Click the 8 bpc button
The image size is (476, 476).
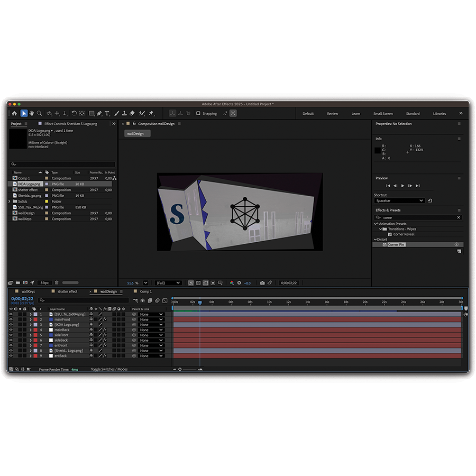(45, 282)
